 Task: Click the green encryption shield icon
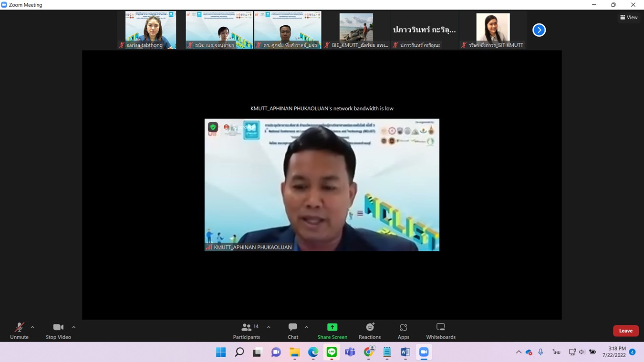tap(213, 127)
